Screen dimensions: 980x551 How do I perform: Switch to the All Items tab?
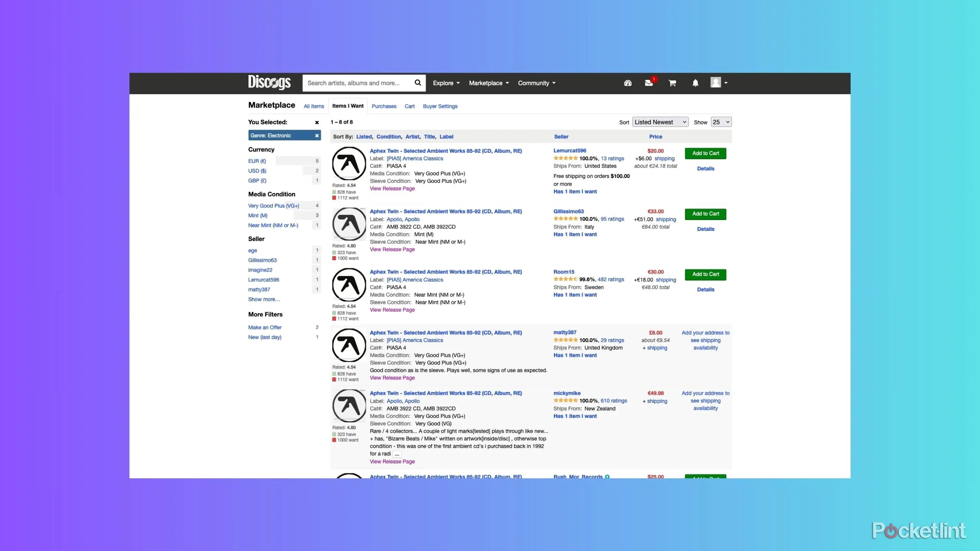pos(314,106)
